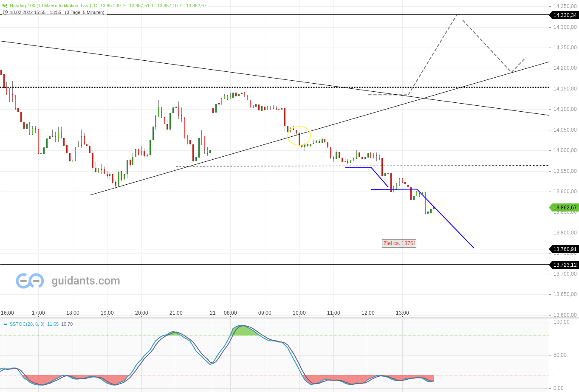Expand the timeframe setting showing 3 Tage, 5 Minuten

tap(83, 12)
